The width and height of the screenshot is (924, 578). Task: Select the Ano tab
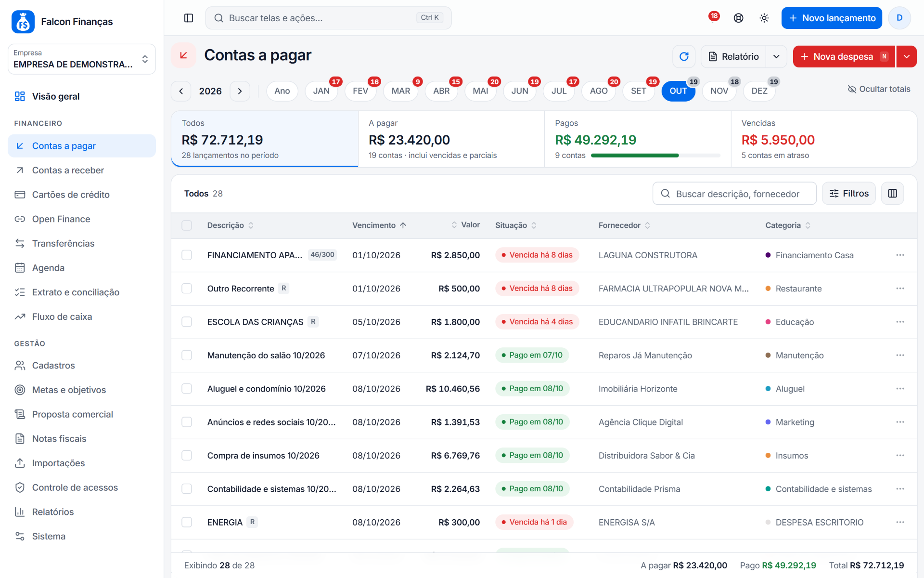pos(282,91)
